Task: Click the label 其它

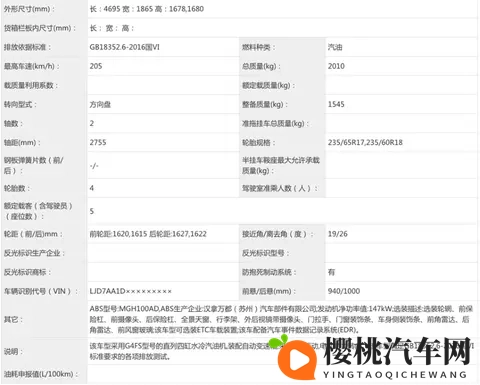Action: click(13, 320)
